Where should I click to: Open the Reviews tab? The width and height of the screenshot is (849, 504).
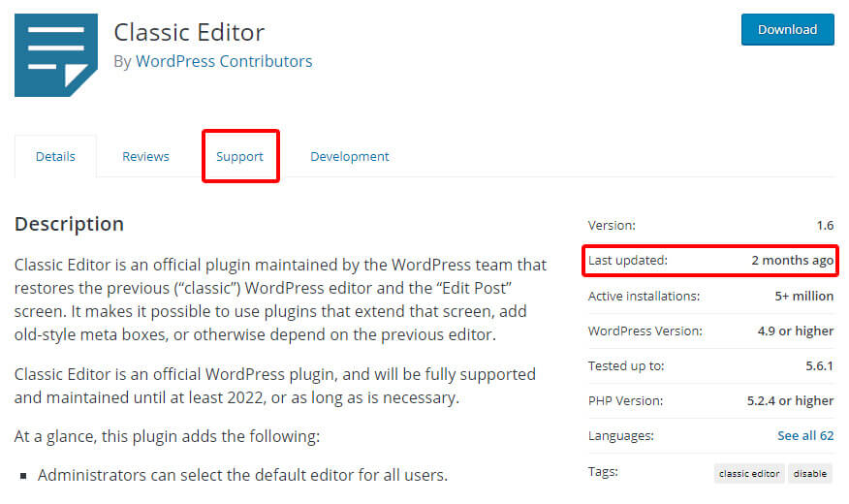point(145,156)
